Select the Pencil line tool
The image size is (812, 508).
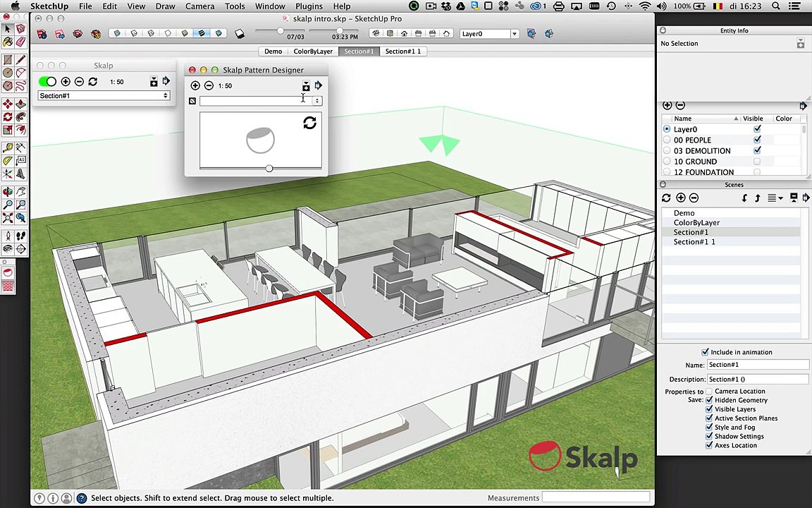[20, 59]
